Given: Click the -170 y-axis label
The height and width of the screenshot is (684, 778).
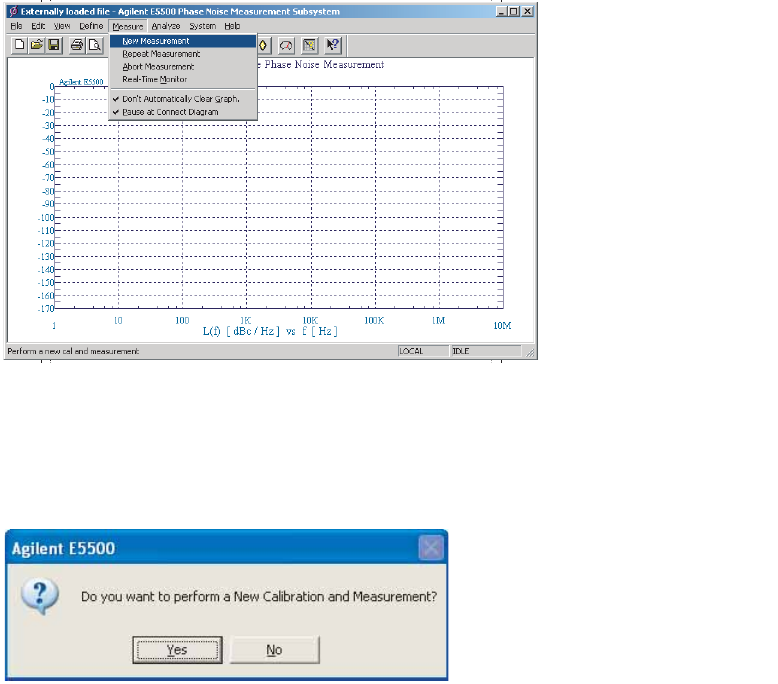Looking at the screenshot, I should coord(46,309).
